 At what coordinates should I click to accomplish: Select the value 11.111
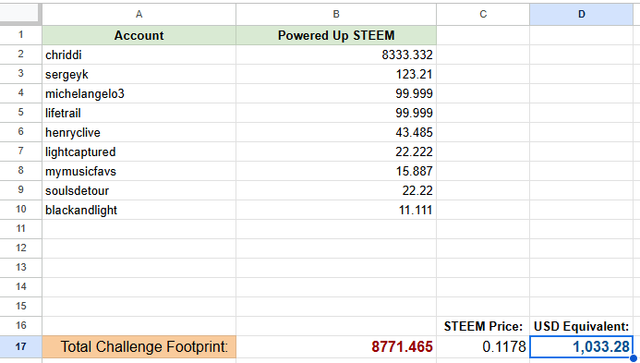coord(336,210)
